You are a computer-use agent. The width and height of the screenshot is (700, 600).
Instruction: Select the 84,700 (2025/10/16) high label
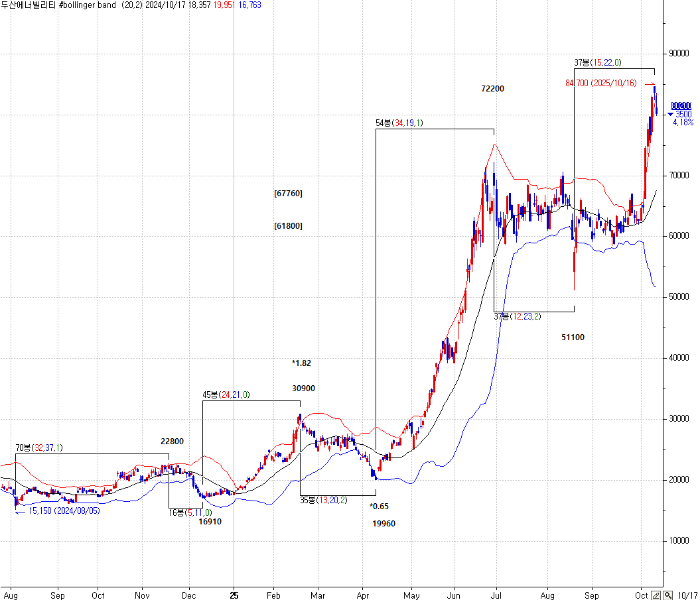(600, 84)
